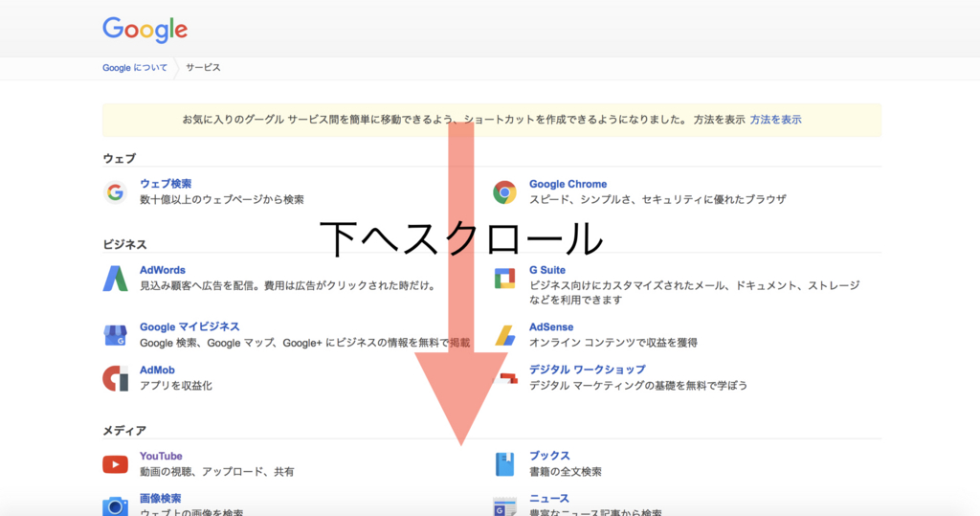Click the text オンライン コンテンツで収益を獲得

point(613,343)
